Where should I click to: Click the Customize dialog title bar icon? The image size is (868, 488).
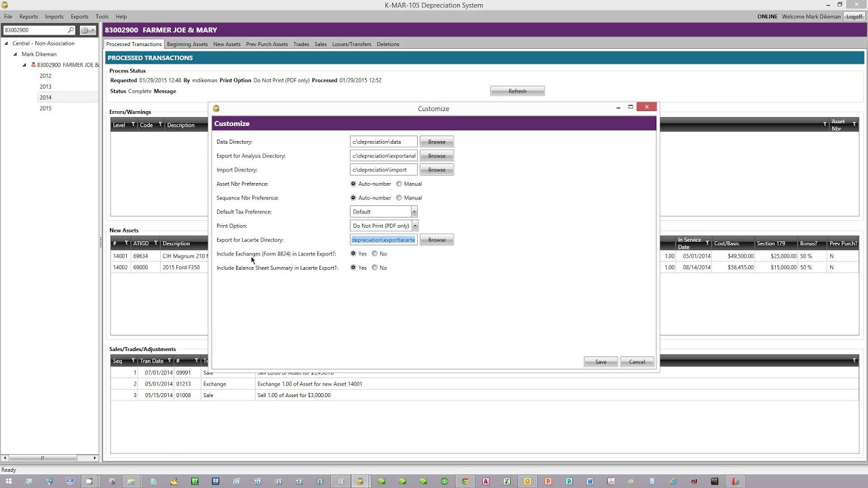click(216, 108)
